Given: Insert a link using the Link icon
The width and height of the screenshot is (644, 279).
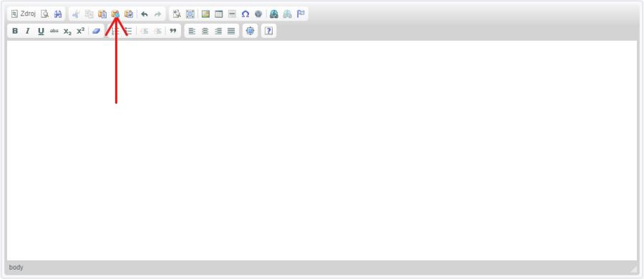Looking at the screenshot, I should click(x=274, y=14).
